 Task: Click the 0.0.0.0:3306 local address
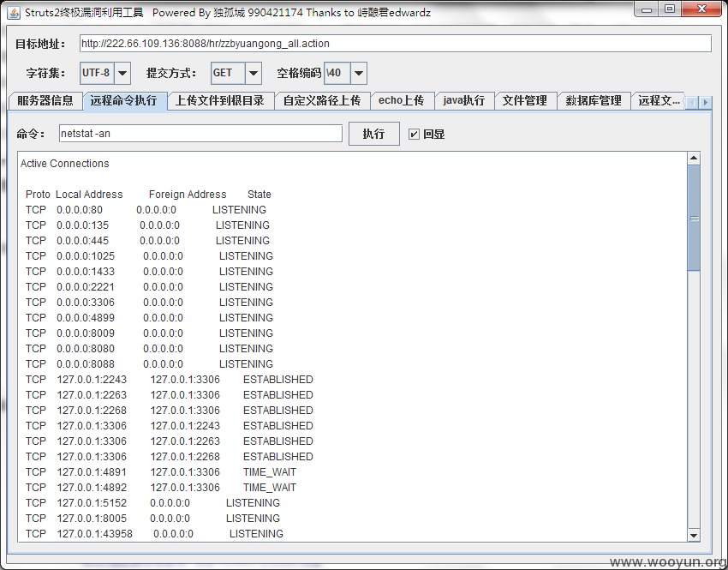pyautogui.click(x=86, y=302)
